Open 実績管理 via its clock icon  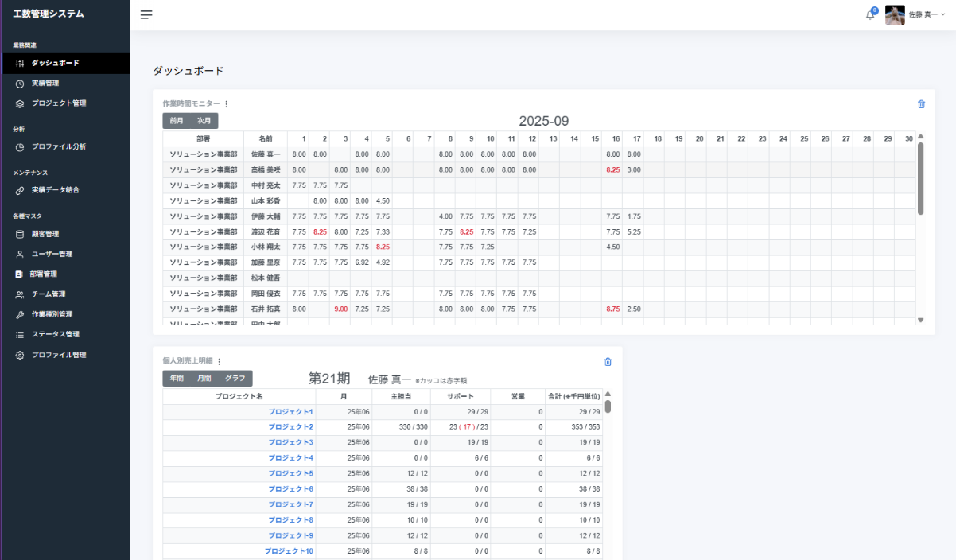(21, 83)
